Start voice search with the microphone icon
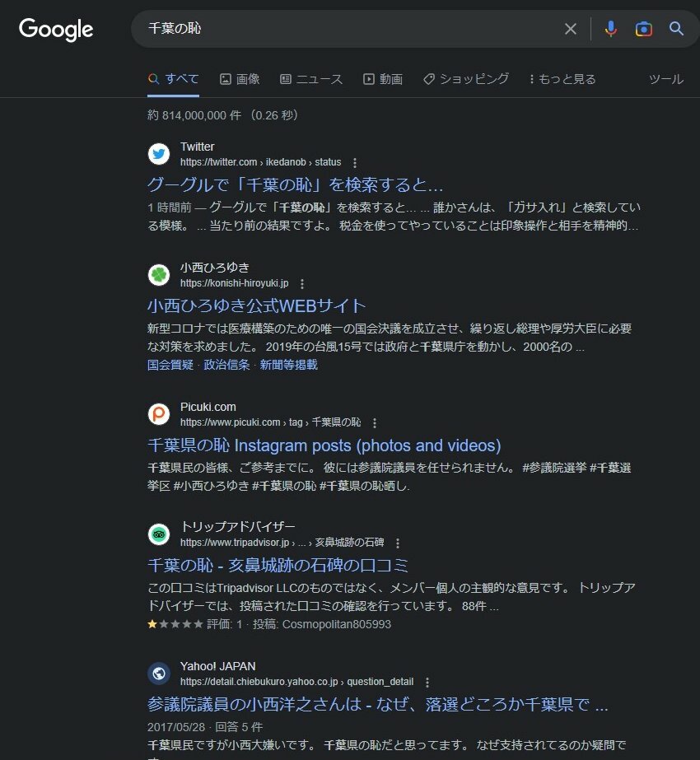This screenshot has width=700, height=760. [x=611, y=29]
